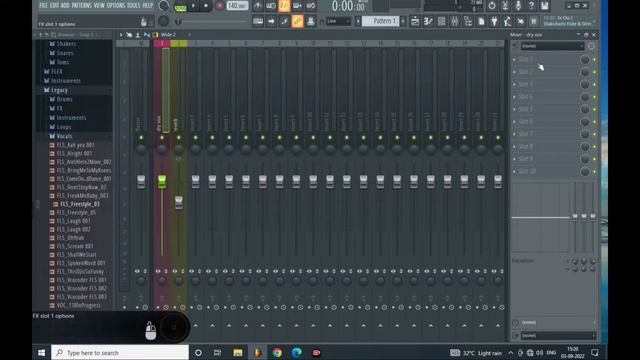Click the red record button
This screenshot has width=640, height=360.
click(x=219, y=6)
